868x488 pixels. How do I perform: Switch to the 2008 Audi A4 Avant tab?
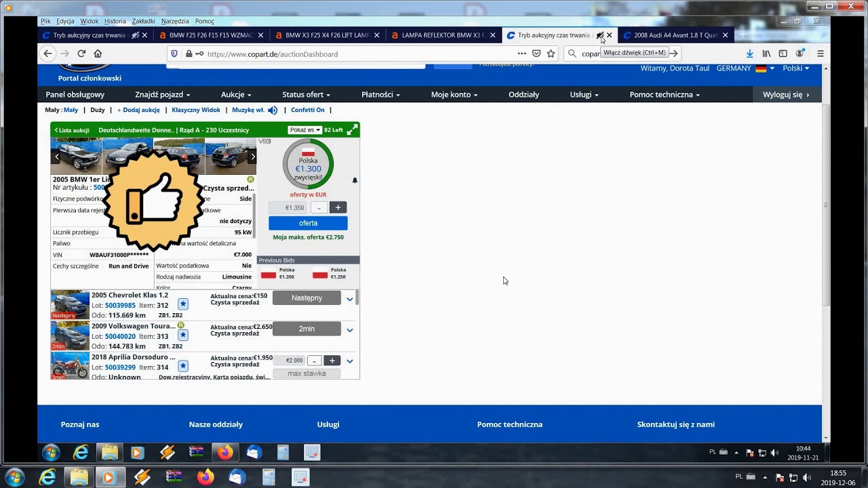[x=675, y=35]
